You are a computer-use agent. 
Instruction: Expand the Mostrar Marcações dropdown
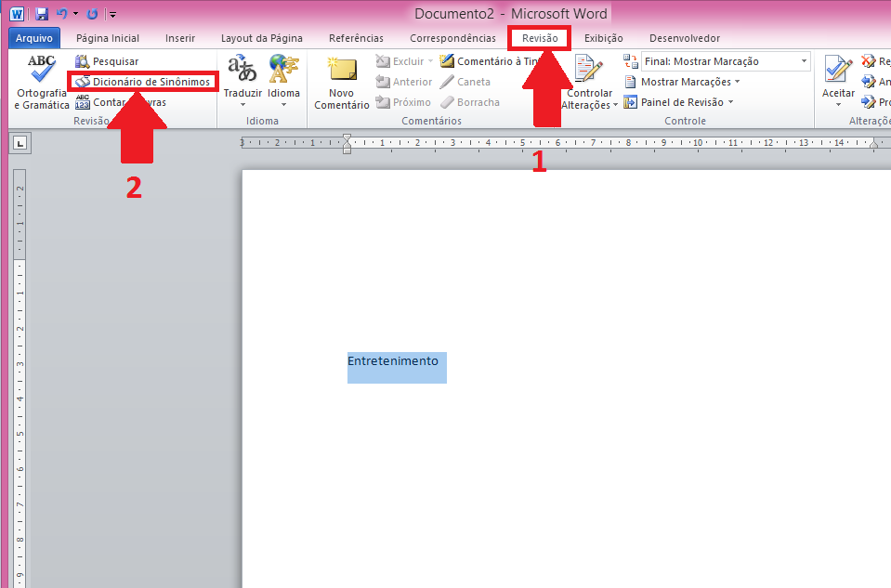tap(688, 82)
